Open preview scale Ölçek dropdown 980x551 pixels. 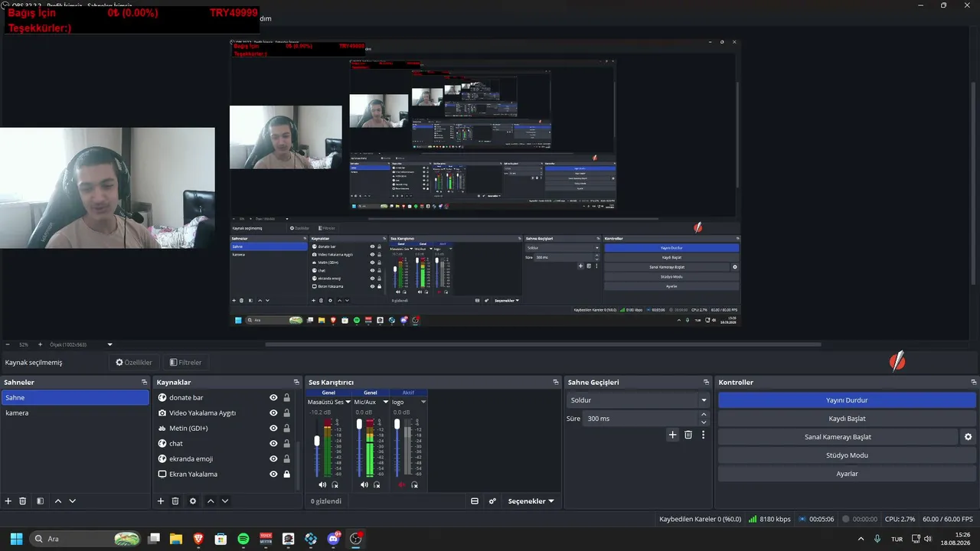click(109, 344)
